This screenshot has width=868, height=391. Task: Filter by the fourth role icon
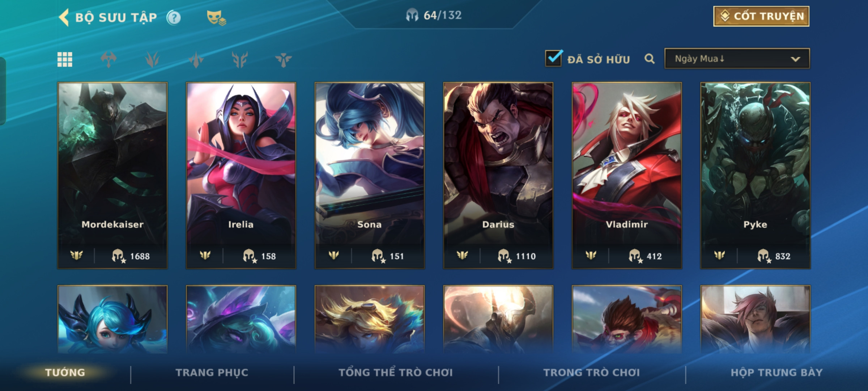[240, 59]
